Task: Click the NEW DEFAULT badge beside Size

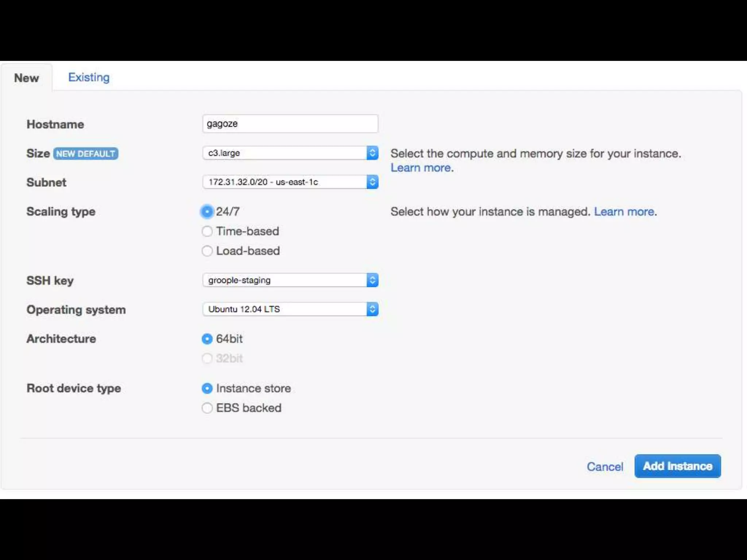Action: [86, 153]
